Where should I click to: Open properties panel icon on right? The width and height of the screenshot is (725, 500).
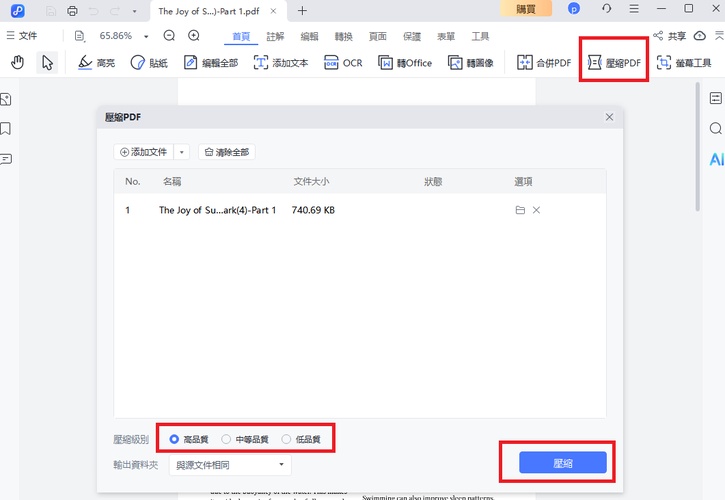715,98
